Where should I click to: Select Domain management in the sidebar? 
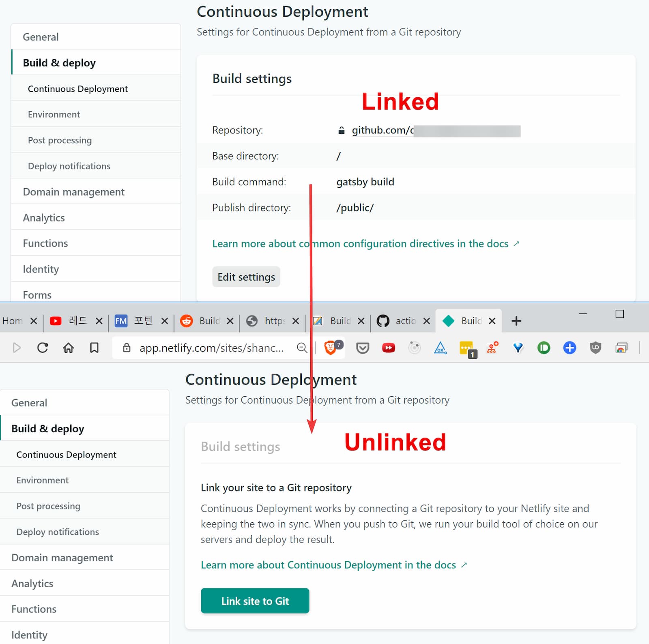(x=73, y=191)
